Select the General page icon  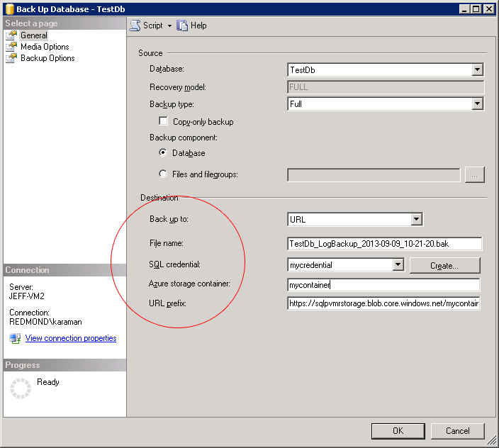(11, 35)
